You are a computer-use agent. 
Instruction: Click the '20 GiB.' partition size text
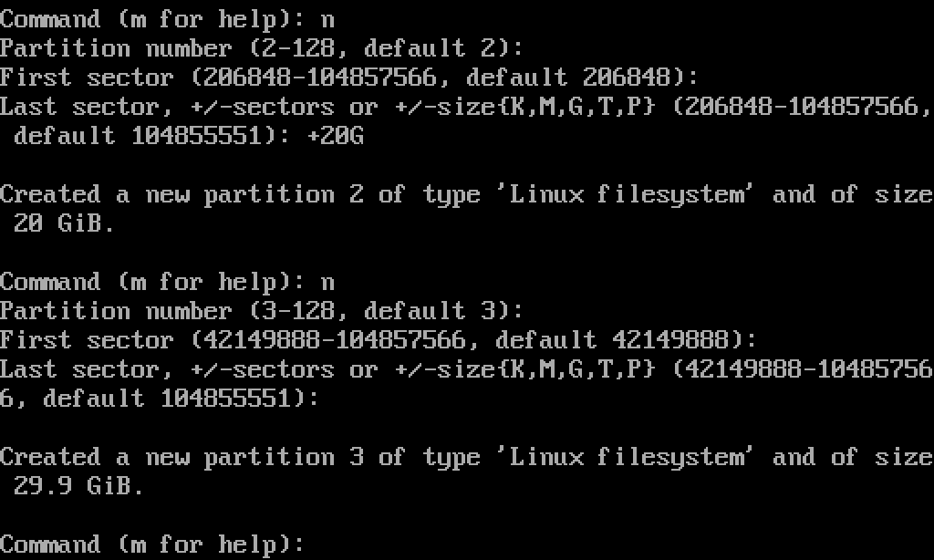click(64, 223)
